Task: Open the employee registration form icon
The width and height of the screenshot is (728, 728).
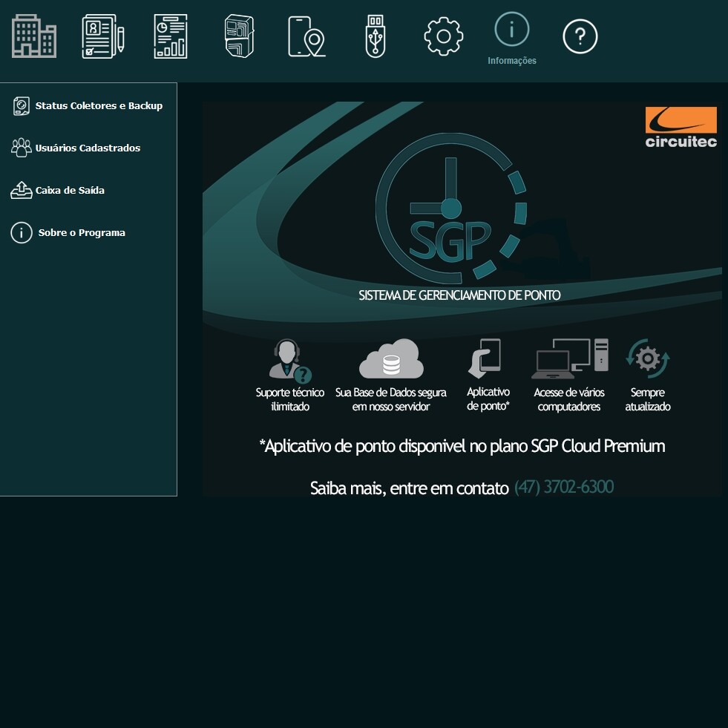Action: 102,36
